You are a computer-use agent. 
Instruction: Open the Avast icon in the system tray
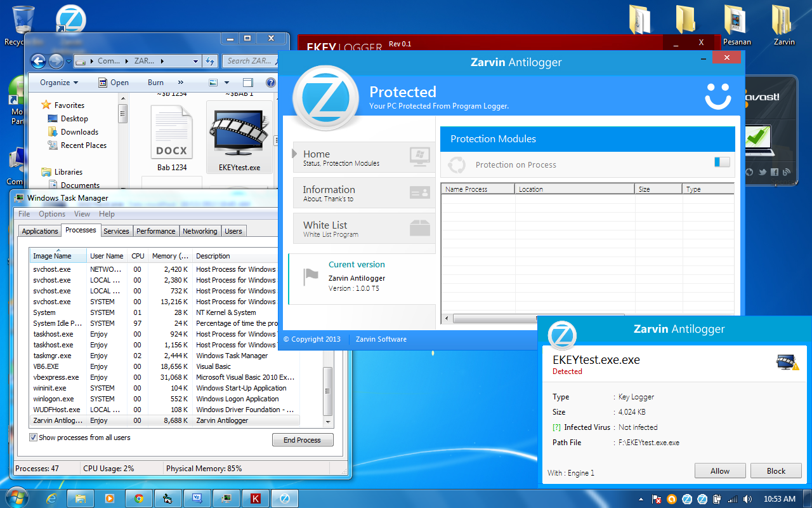pos(671,499)
